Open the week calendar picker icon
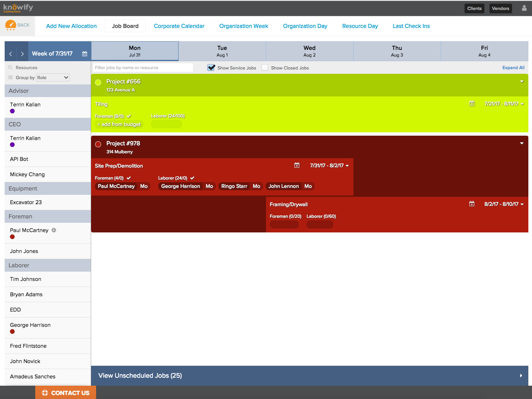The image size is (532, 399). click(x=85, y=54)
